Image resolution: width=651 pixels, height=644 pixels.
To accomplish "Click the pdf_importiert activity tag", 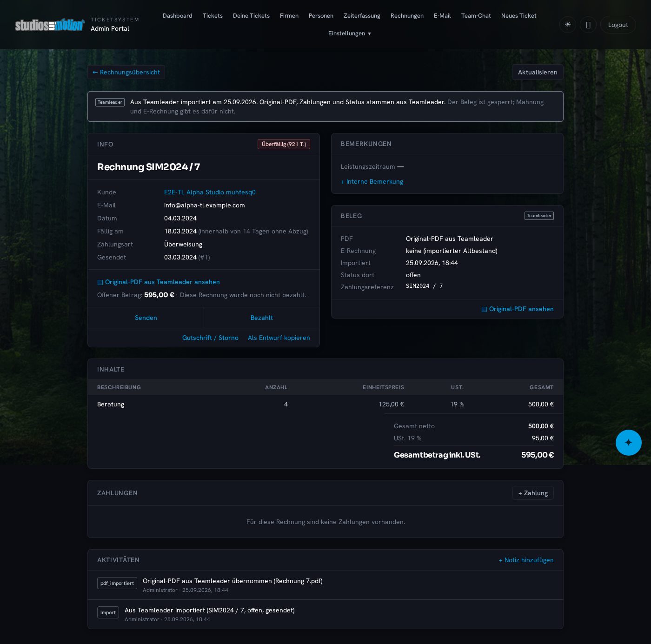I will click(x=117, y=583).
